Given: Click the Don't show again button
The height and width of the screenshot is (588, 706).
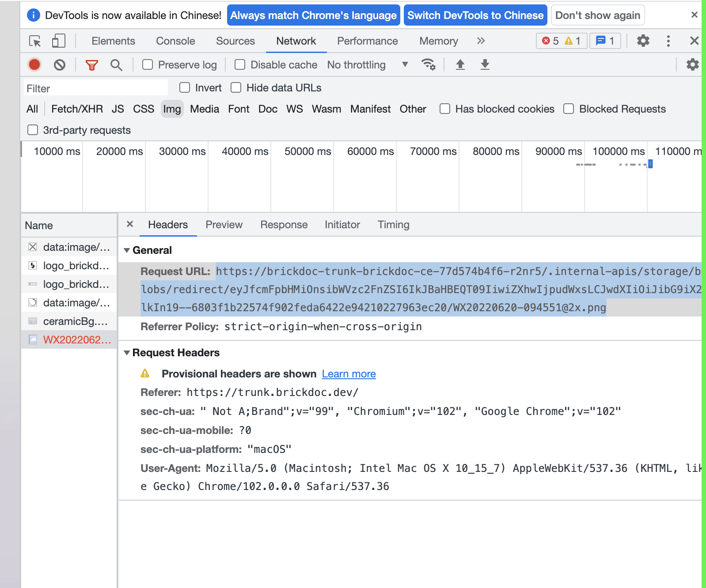Looking at the screenshot, I should coord(598,15).
